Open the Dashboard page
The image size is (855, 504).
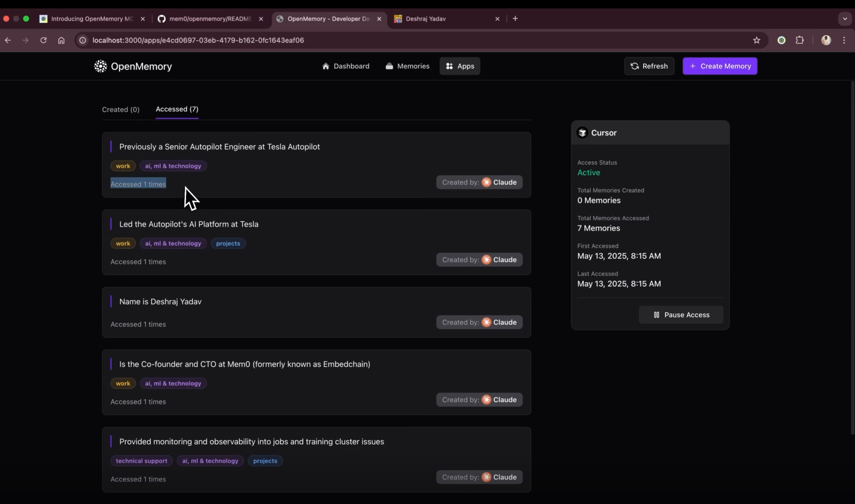345,66
